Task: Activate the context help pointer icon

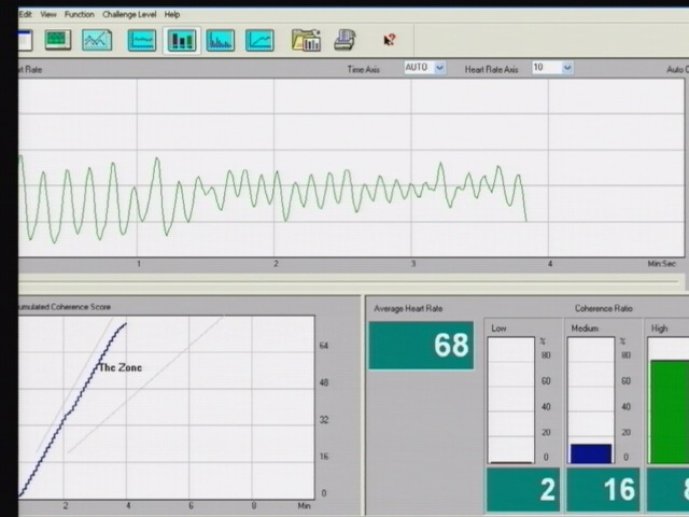Action: coord(389,40)
